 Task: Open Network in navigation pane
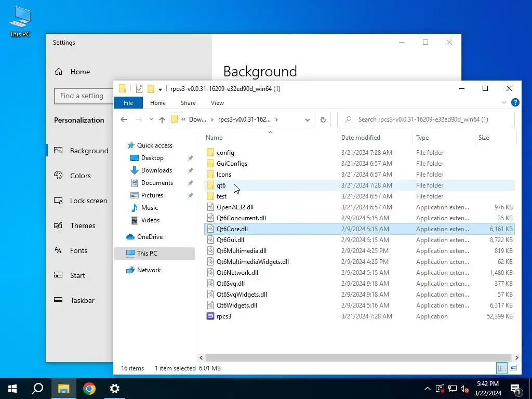click(149, 270)
